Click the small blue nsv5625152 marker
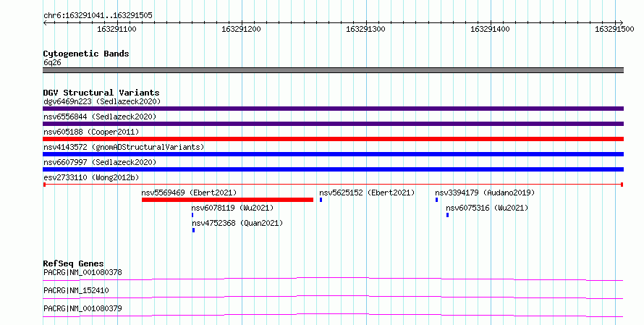 [321, 200]
